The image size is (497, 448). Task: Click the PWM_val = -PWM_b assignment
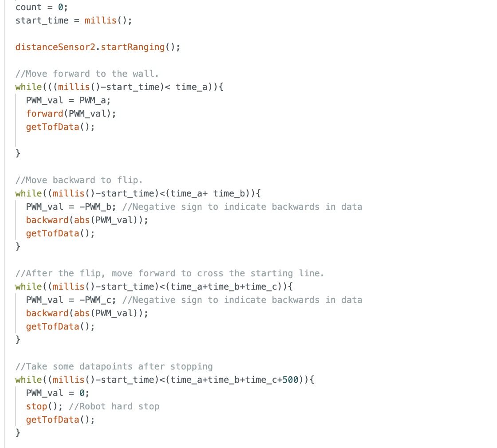71,207
